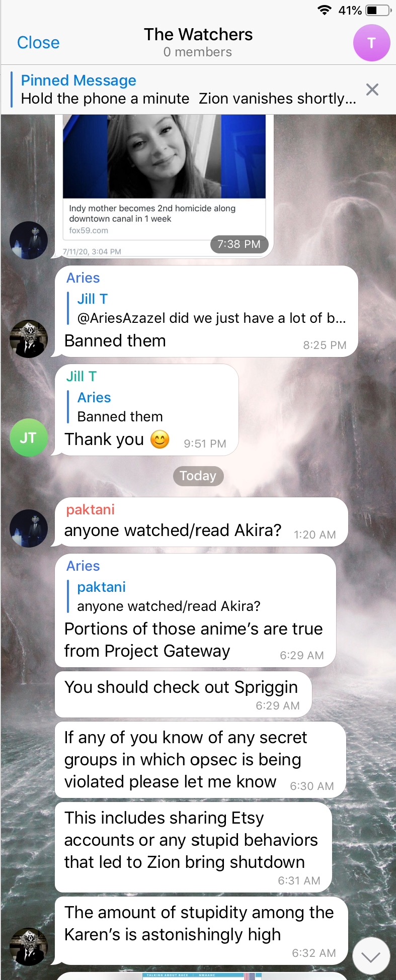The height and width of the screenshot is (980, 396).
Task: Dismiss the pinned message with X
Action: [x=372, y=90]
